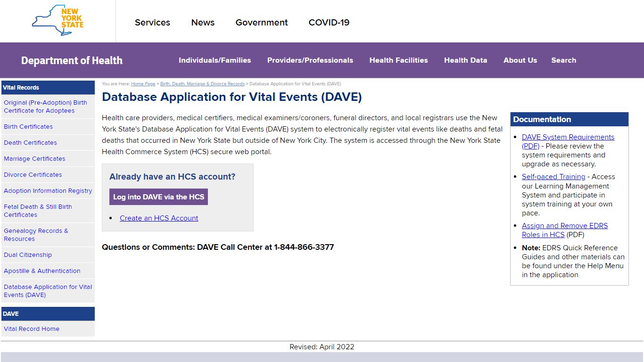Screen dimensions: 644x362
Task: Go to Department of Health home
Action: click(72, 60)
